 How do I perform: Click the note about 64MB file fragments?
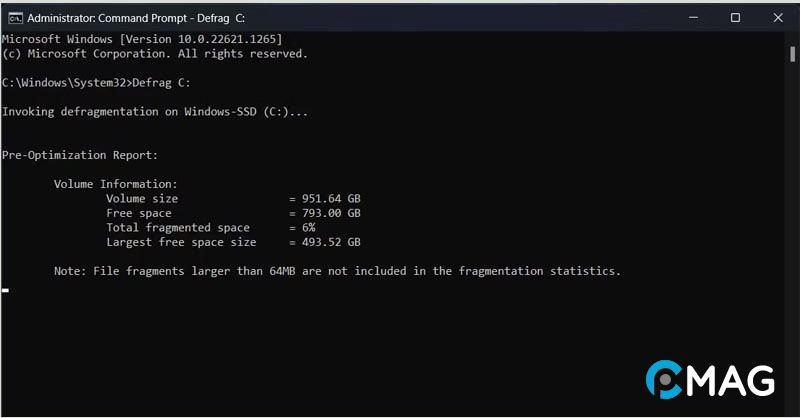337,271
